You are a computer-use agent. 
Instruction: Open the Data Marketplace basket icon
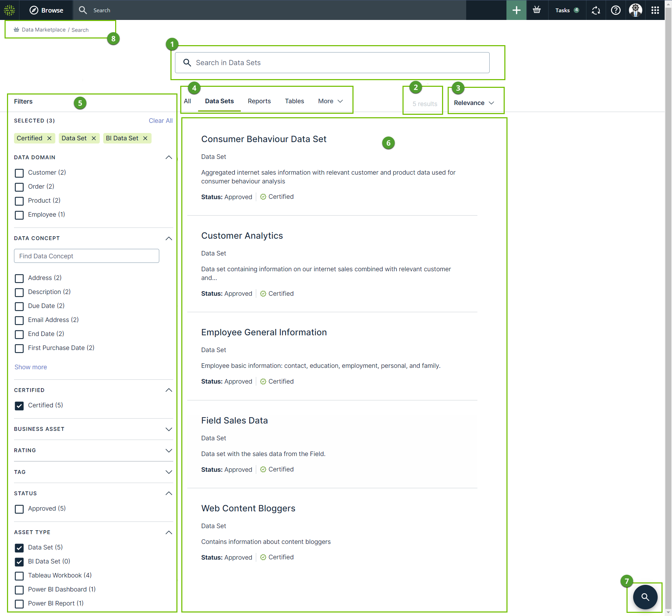(x=537, y=10)
